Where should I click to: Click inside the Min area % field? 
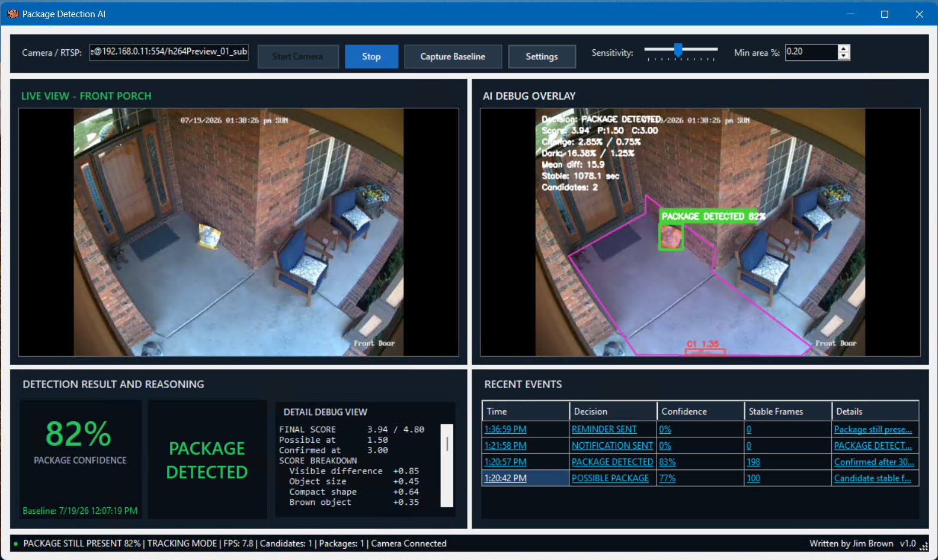point(812,52)
